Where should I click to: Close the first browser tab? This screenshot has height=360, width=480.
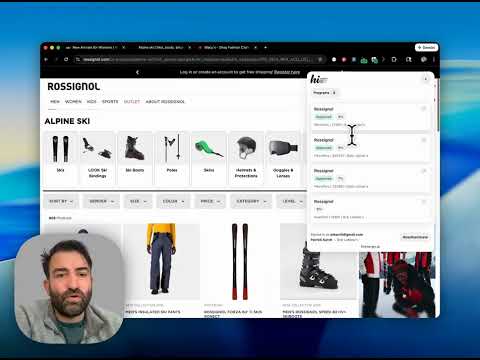(x=123, y=48)
